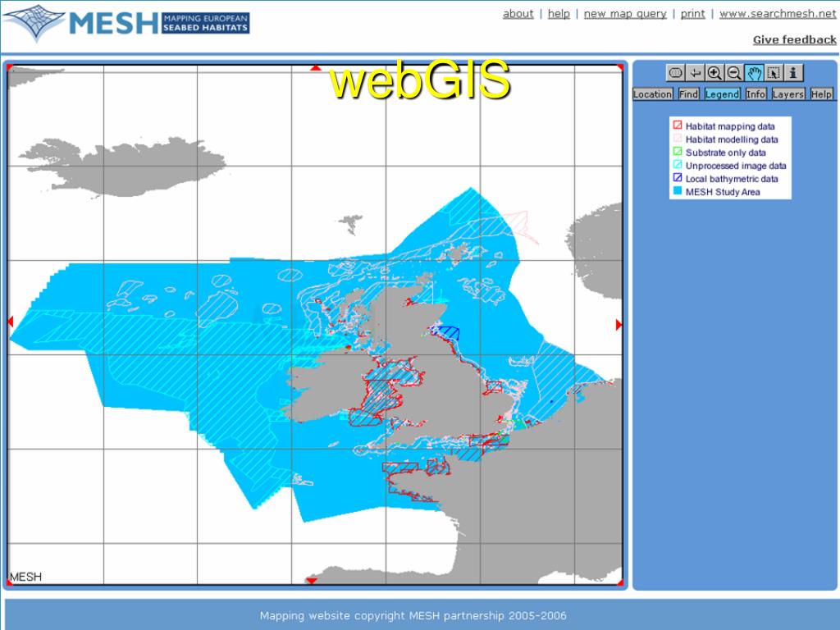Click the about link in header
This screenshot has height=630, width=840.
click(518, 14)
